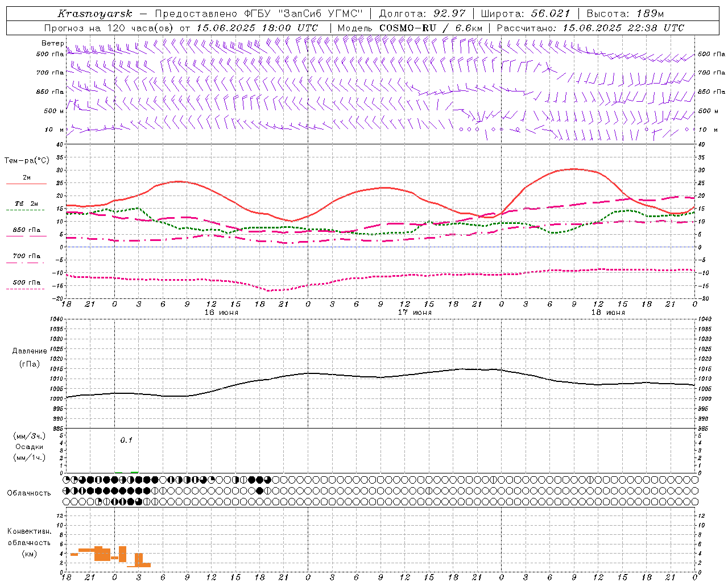Screen dimensions: 728x582
Task: Click 700 гПа label in temperature legend
Action: [x=27, y=256]
